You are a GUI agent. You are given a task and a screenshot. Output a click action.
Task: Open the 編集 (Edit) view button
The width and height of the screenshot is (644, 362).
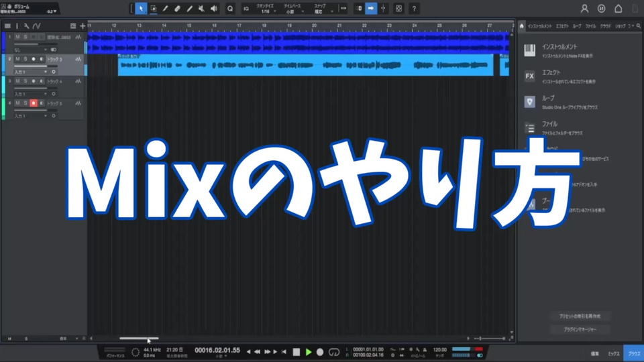(594, 353)
